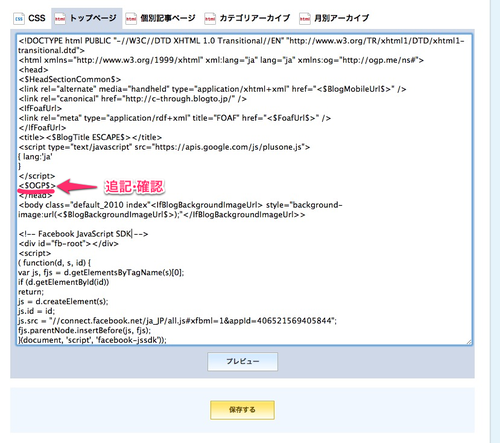Click the plusone.js script line
This screenshot has height=443, width=500.
[x=164, y=147]
